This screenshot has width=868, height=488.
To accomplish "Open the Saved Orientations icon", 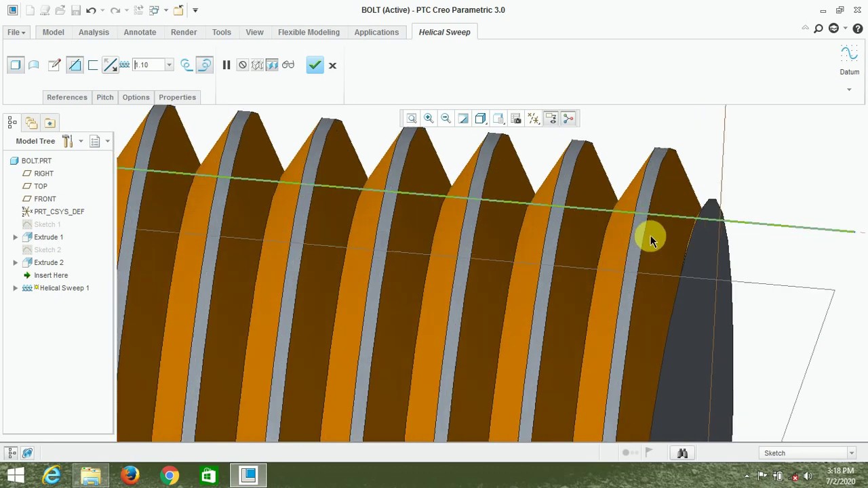I will 498,119.
